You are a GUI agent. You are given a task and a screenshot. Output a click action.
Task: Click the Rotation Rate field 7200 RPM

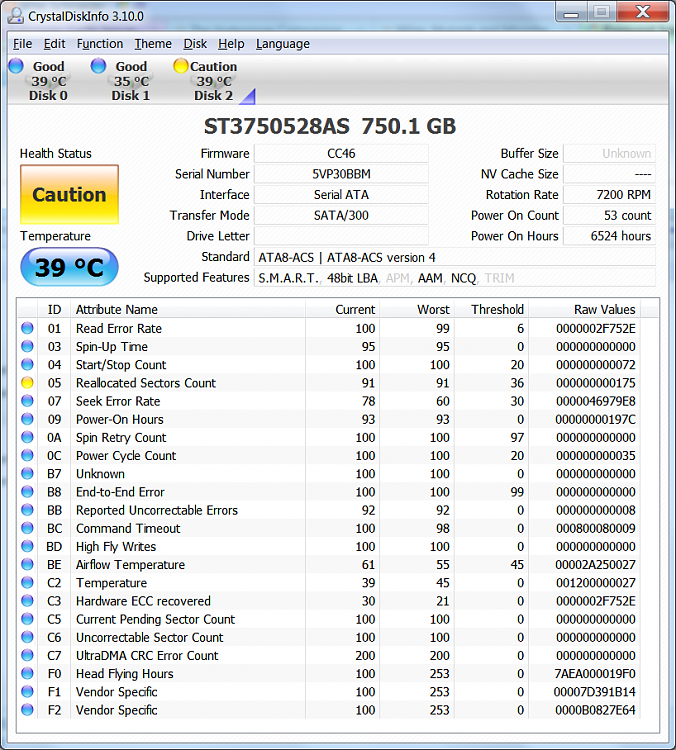pos(610,195)
